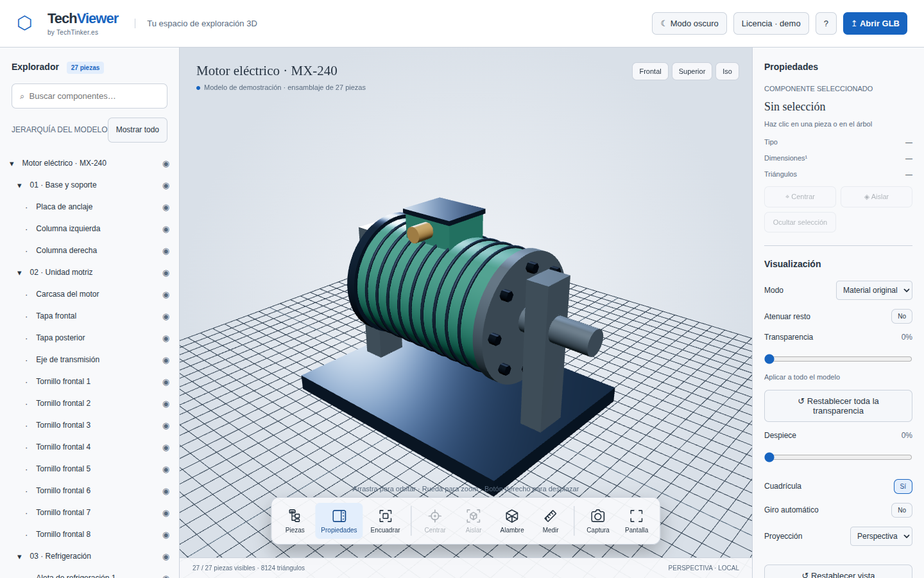
Task: Switch to Frontal view
Action: click(x=650, y=71)
